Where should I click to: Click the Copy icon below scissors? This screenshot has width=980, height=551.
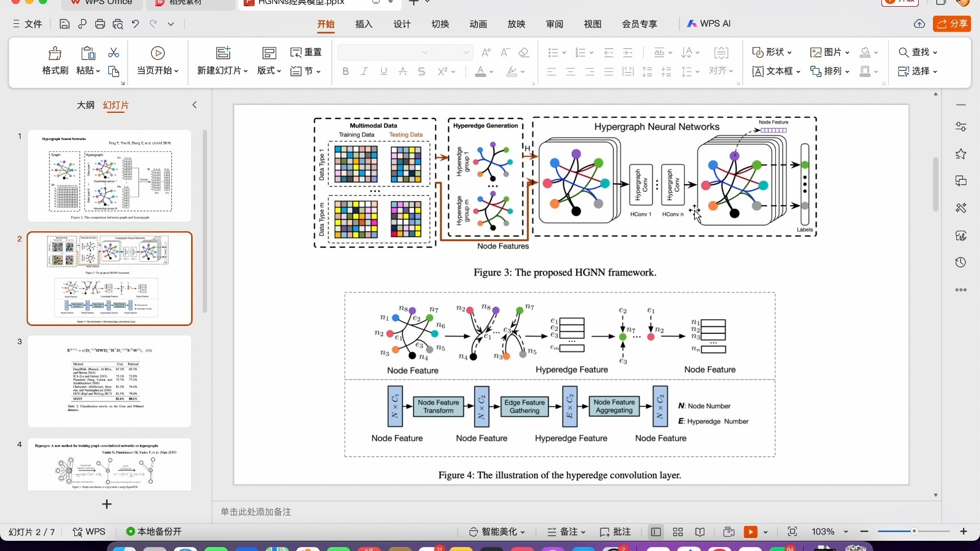[x=114, y=71]
